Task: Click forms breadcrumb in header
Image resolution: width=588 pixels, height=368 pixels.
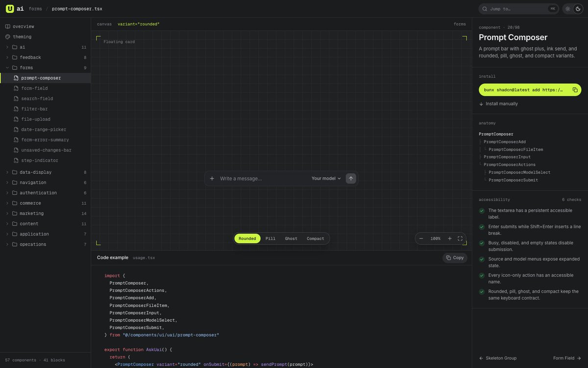Action: pyautogui.click(x=35, y=9)
